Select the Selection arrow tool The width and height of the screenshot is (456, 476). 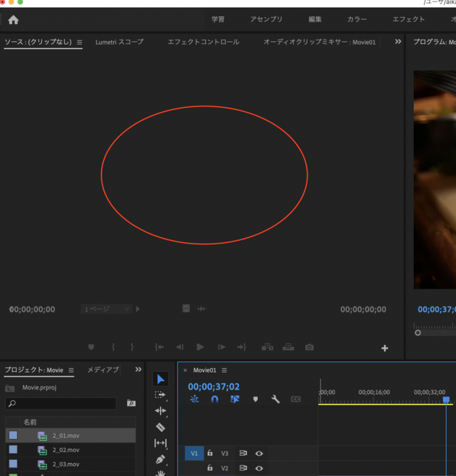tap(161, 379)
